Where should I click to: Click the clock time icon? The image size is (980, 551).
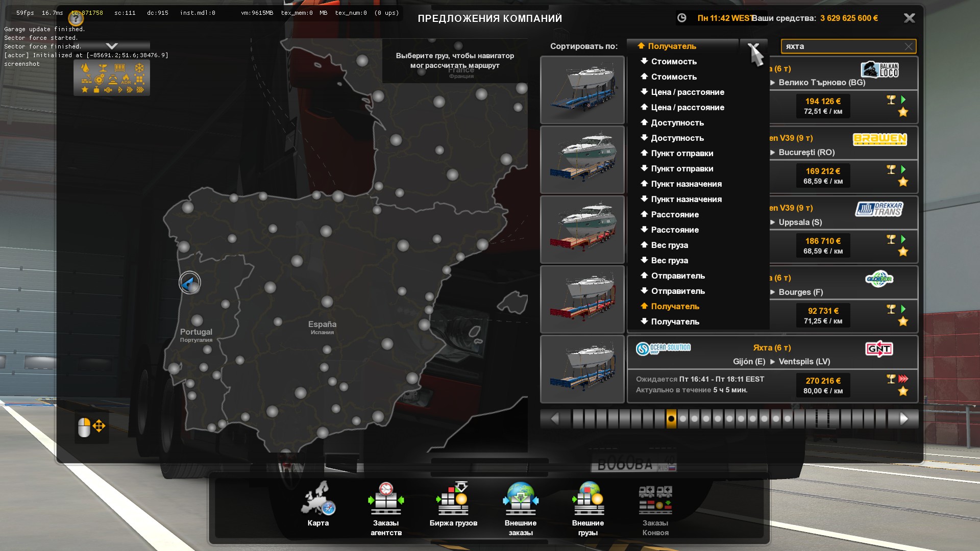[x=681, y=18]
